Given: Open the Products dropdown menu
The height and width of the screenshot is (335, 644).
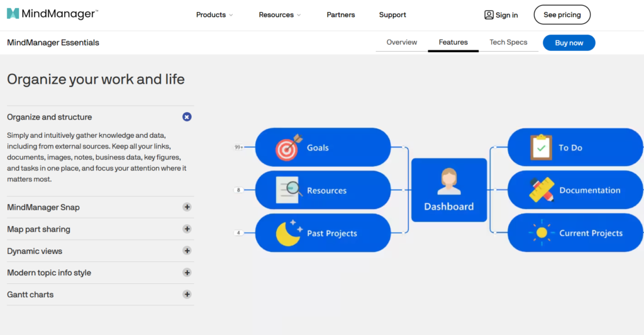Looking at the screenshot, I should (214, 14).
